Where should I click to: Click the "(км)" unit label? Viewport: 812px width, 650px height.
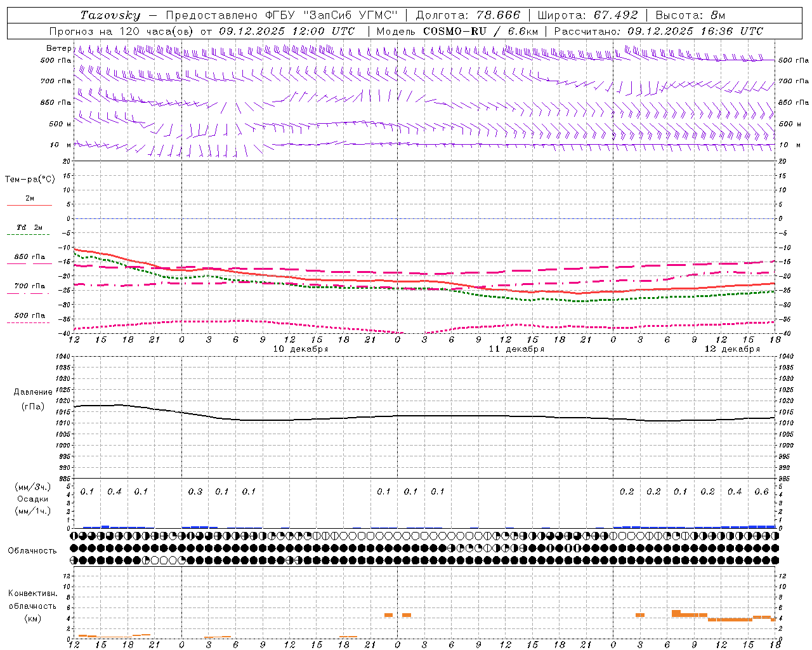[32, 618]
